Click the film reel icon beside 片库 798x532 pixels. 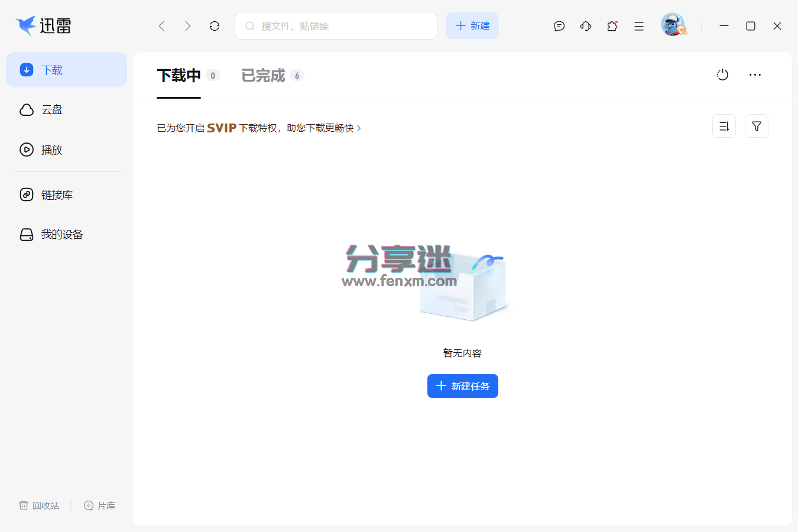pos(89,505)
